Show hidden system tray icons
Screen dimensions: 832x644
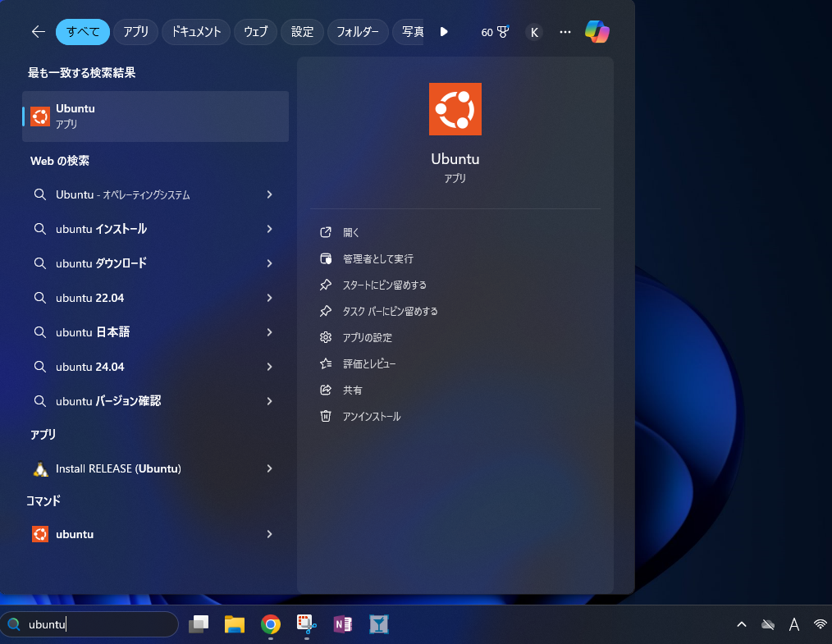pos(742,624)
